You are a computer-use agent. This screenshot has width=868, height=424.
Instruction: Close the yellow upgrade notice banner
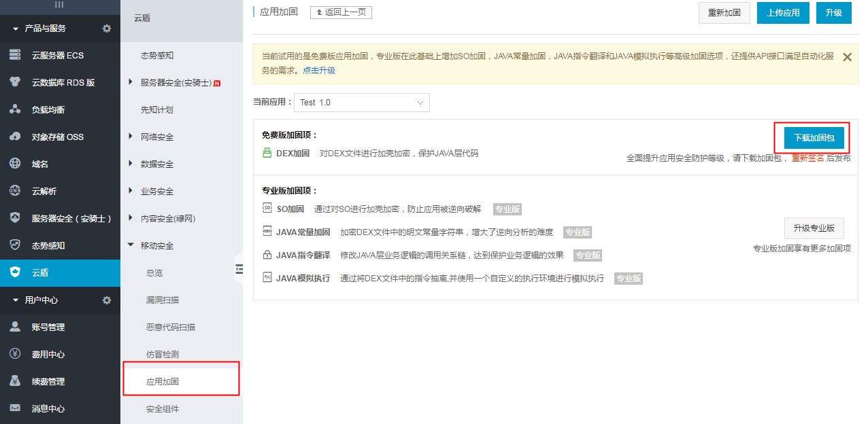(x=847, y=57)
